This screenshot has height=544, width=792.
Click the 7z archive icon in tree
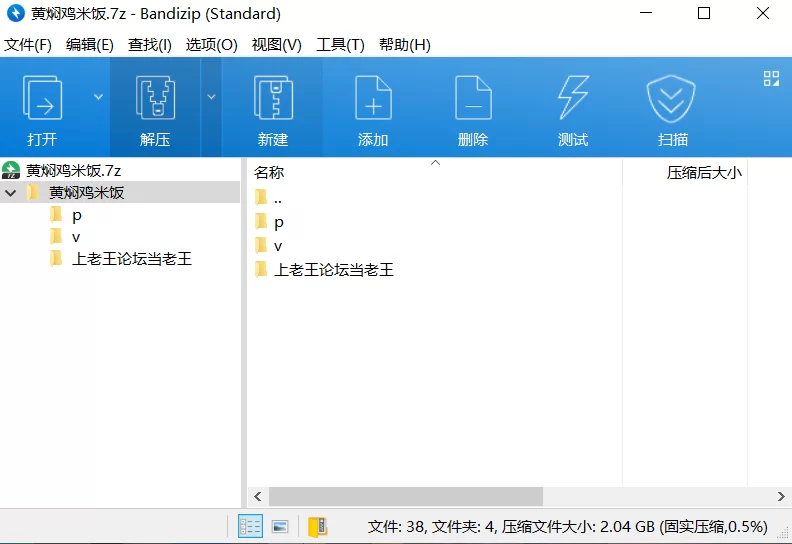pos(11,170)
